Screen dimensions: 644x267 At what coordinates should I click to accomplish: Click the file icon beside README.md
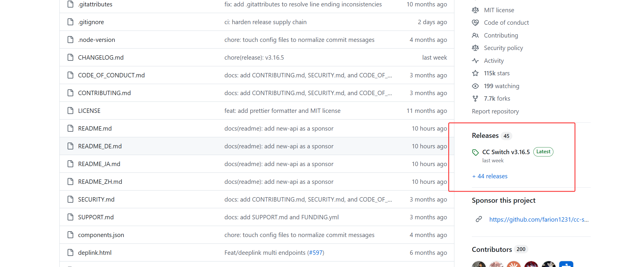tap(70, 128)
